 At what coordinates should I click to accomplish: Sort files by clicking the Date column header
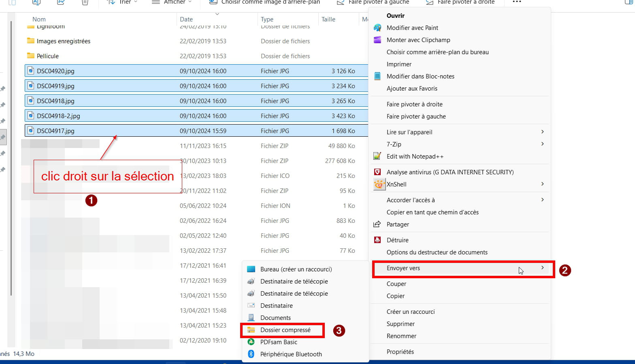pos(186,19)
